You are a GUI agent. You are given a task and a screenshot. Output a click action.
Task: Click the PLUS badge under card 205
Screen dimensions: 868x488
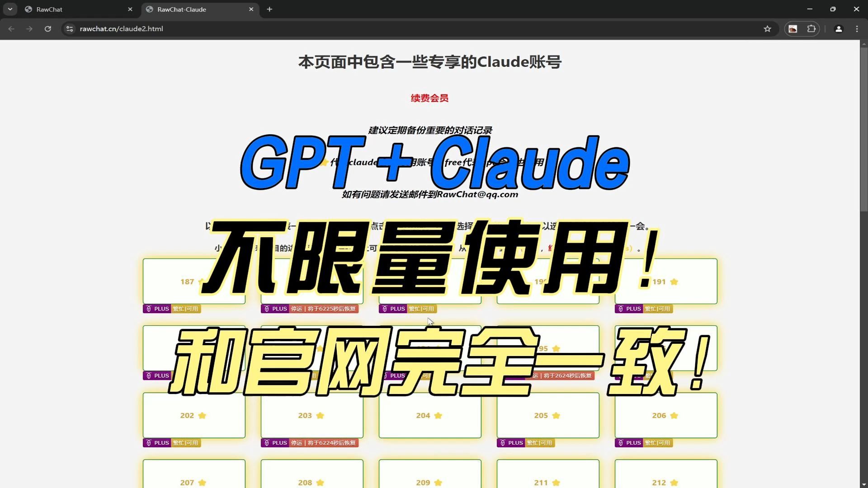(511, 443)
